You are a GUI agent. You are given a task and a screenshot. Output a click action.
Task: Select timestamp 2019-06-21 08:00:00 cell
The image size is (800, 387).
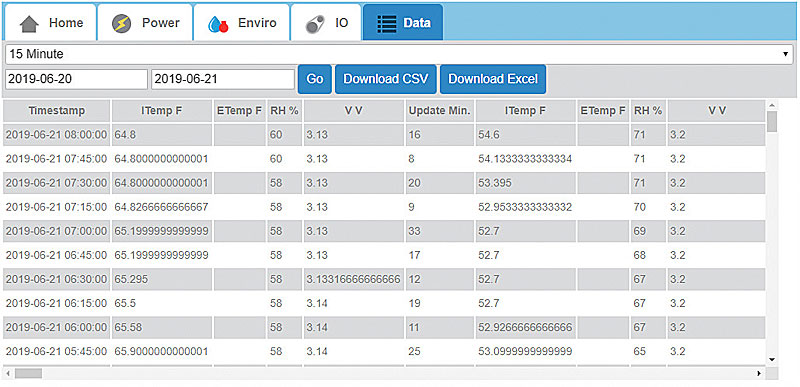[57, 135]
